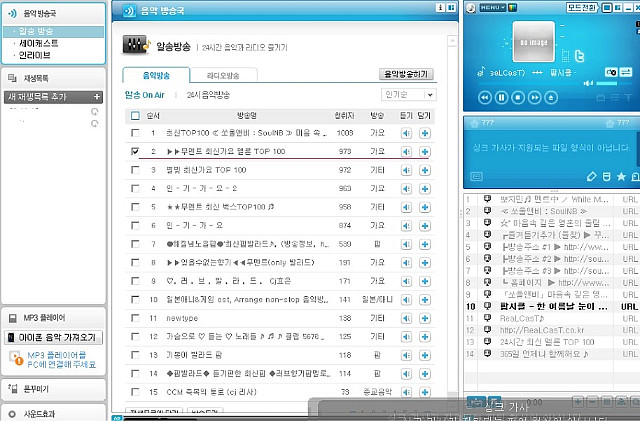Click the pencil edit-lyrics icon

pyautogui.click(x=591, y=176)
